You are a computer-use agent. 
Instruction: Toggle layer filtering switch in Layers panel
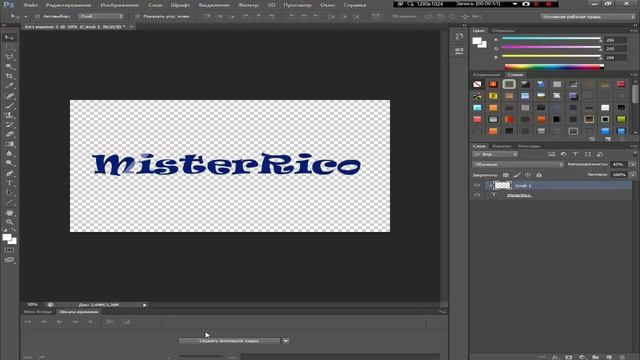(x=635, y=154)
